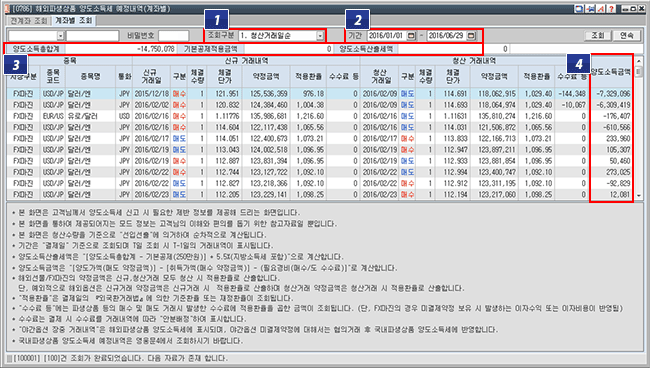Click the status bar indicator icon
Image resolution: width=650 pixels, height=368 pixels.
(x=10, y=358)
